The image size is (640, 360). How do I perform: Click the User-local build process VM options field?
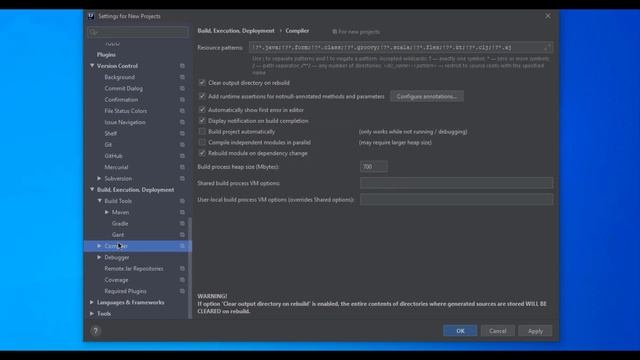[x=456, y=200]
